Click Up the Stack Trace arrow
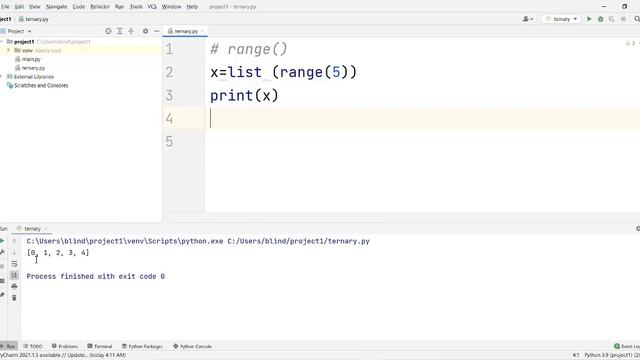The image size is (640, 360). pyautogui.click(x=14, y=241)
